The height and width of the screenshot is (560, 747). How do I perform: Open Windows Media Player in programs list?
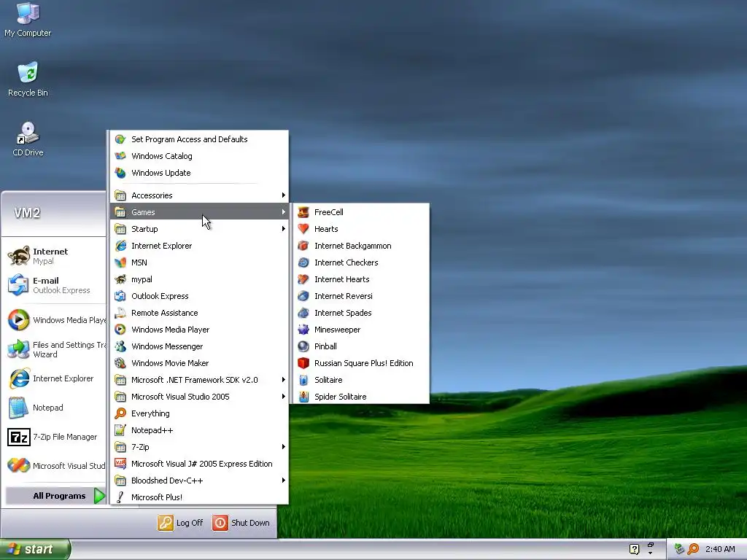[x=199, y=330]
